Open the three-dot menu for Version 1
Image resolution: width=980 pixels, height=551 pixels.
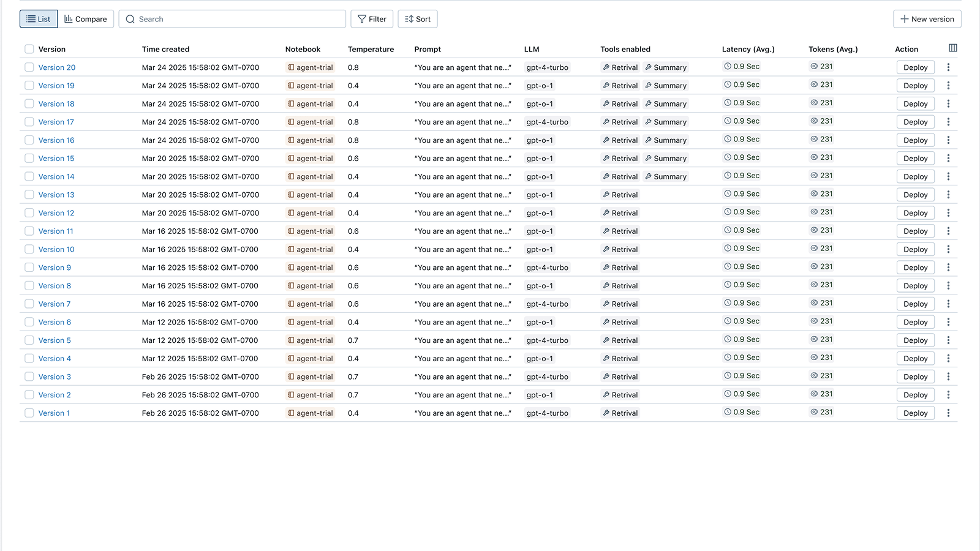(x=948, y=413)
